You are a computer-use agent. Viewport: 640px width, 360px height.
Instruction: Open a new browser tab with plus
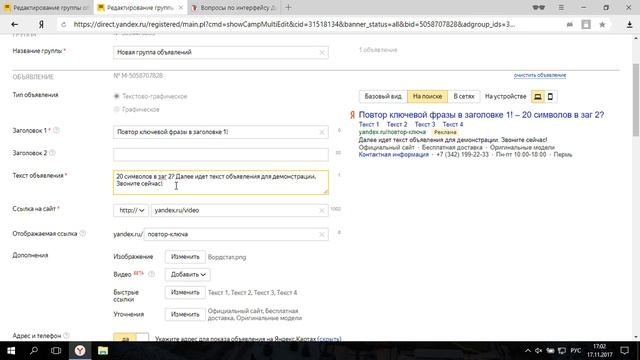(288, 7)
